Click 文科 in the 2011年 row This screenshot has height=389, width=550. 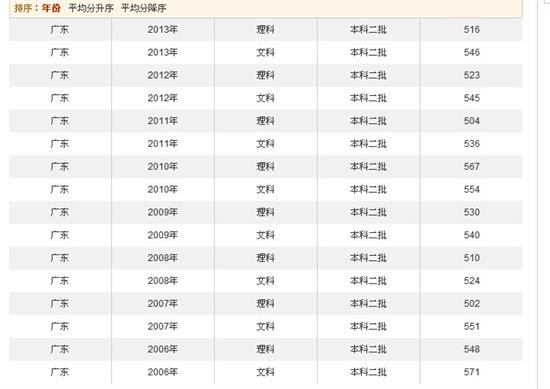tap(266, 144)
